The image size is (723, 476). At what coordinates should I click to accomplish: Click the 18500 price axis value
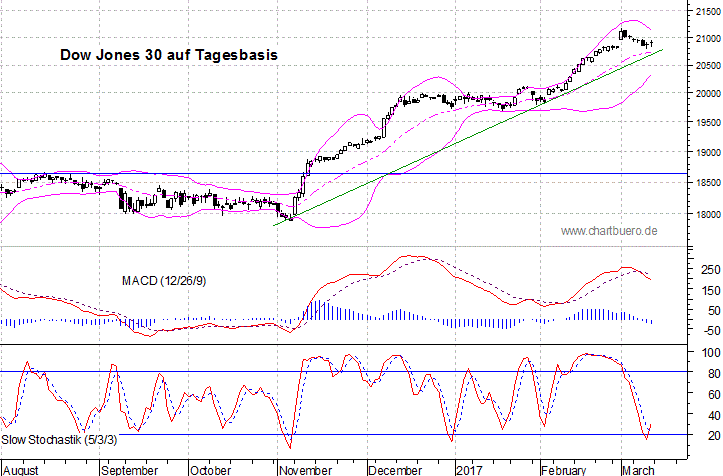click(708, 183)
